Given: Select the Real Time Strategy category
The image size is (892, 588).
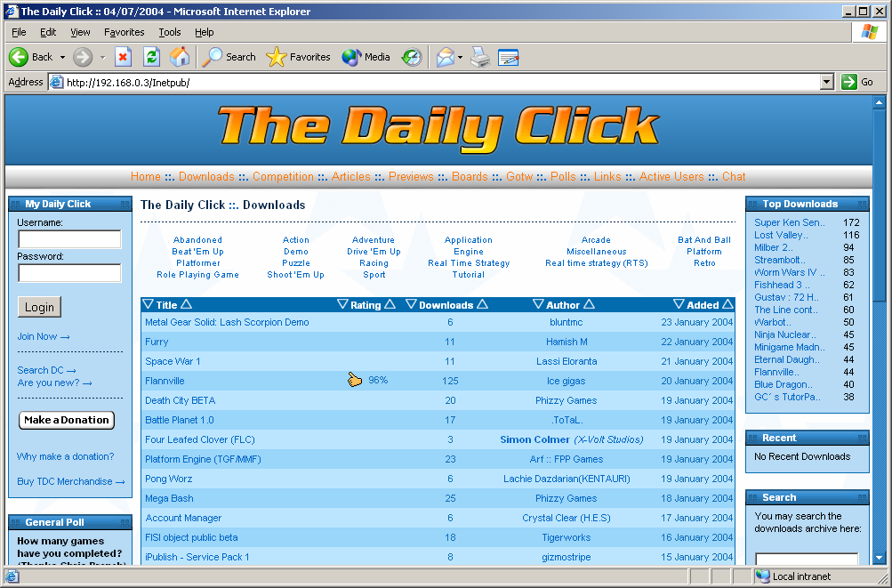Looking at the screenshot, I should coord(469,263).
